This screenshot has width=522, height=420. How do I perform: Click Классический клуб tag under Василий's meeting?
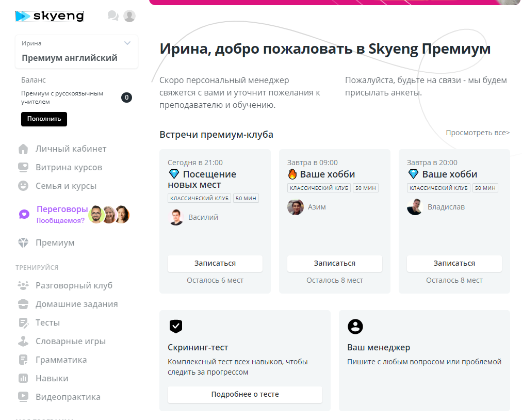pos(200,198)
